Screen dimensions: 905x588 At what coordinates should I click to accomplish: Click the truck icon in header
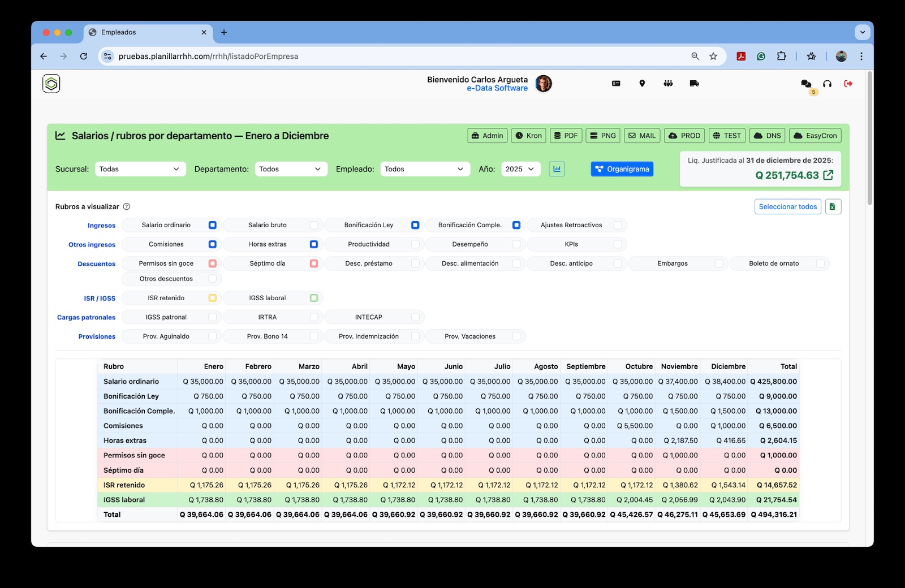[694, 84]
